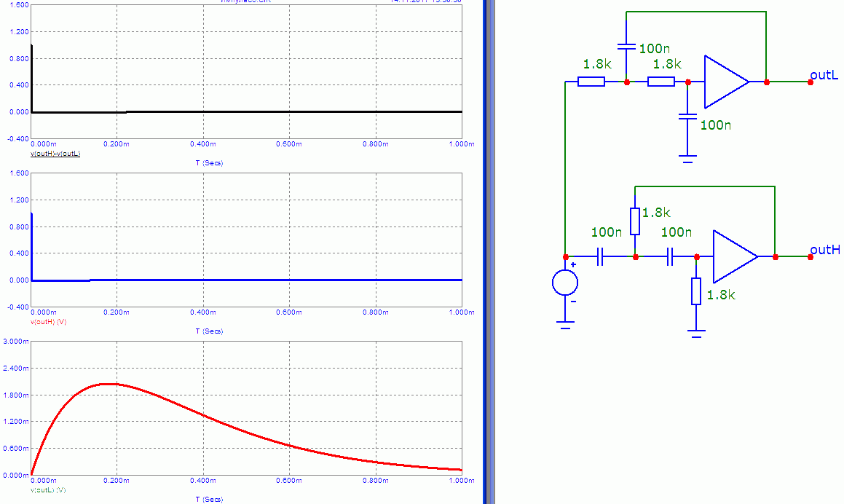This screenshot has width=844, height=504.
Task: Select the feedback resistor in the outH filter
Action: 635,221
